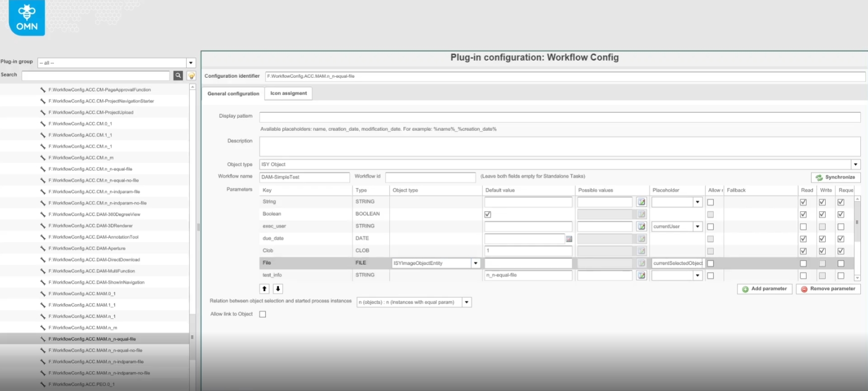Open the Plug-in group dropdown
Screen dimensions: 868x391
tap(191, 63)
